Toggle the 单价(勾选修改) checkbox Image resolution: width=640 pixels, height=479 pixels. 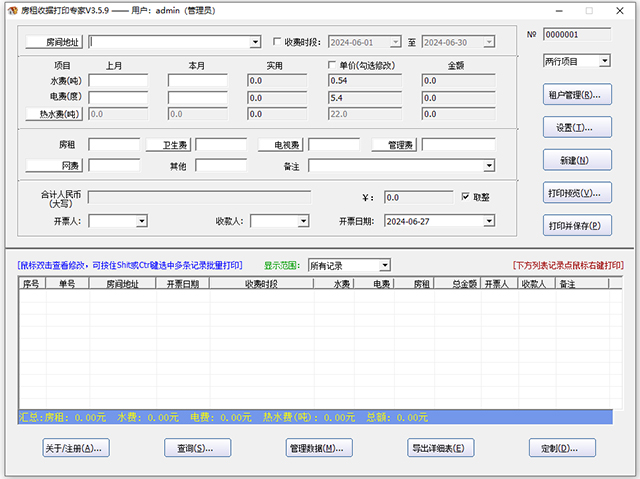(x=332, y=65)
